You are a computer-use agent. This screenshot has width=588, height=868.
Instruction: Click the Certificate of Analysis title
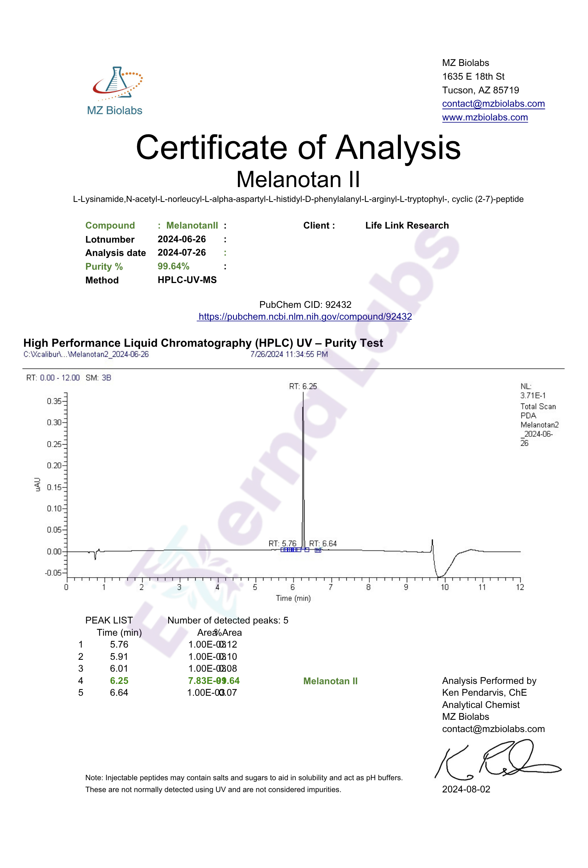coord(298,147)
